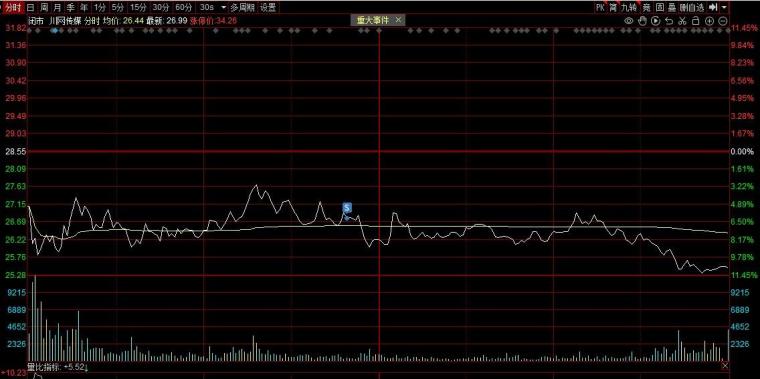Click the circular minus zoom-out icon
This screenshot has width=760, height=379.
723,21
